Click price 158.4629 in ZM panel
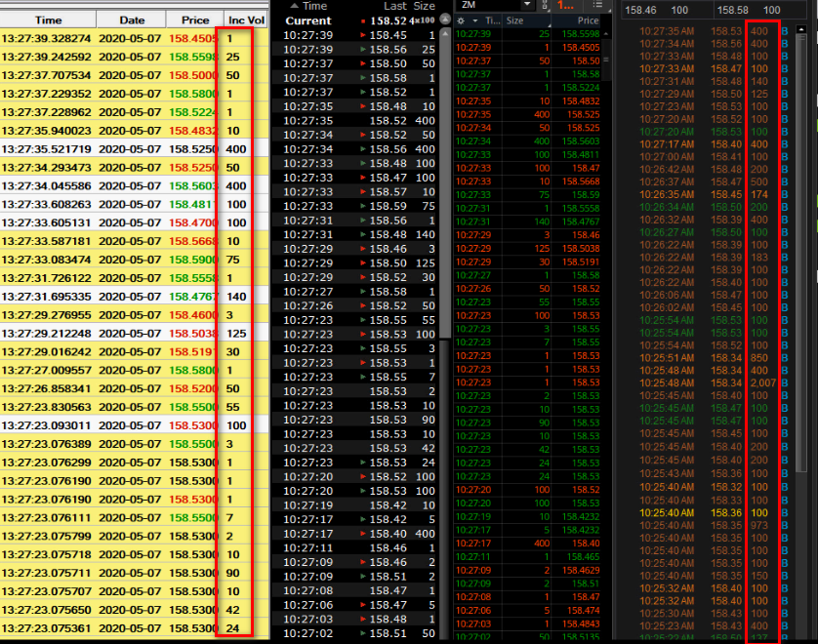Screen dimensions: 818x644 point(581,571)
